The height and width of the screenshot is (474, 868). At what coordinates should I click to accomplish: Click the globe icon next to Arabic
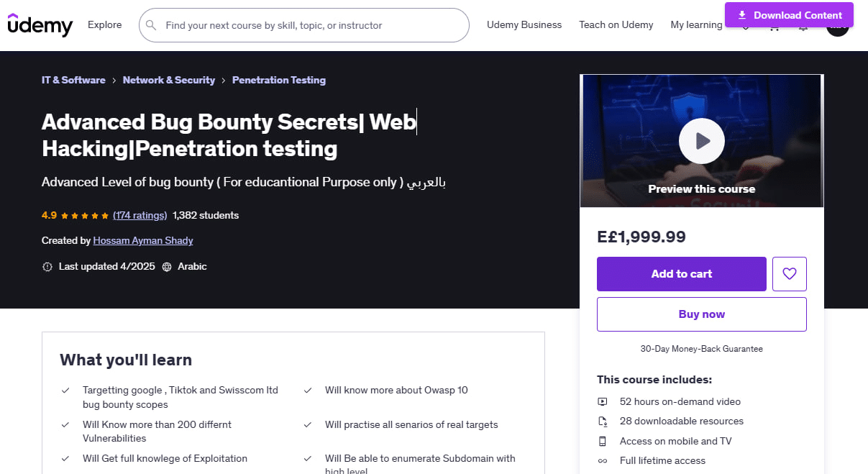[x=167, y=267]
